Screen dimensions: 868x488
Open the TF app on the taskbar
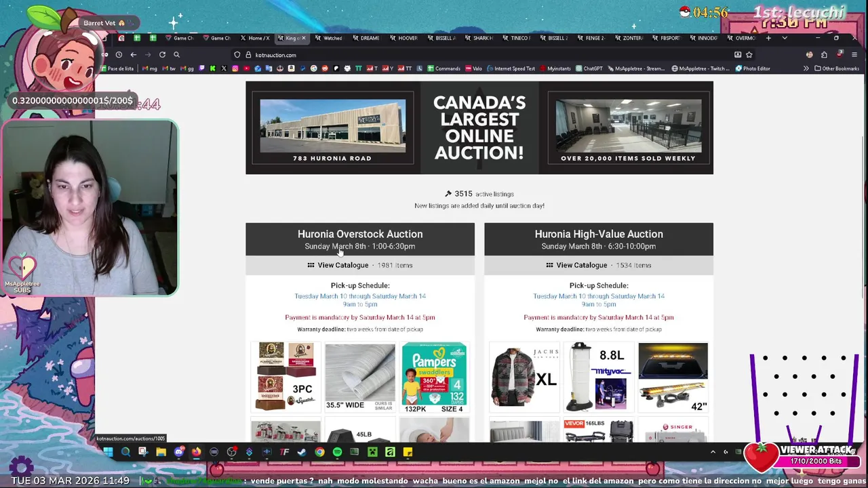[x=284, y=452]
